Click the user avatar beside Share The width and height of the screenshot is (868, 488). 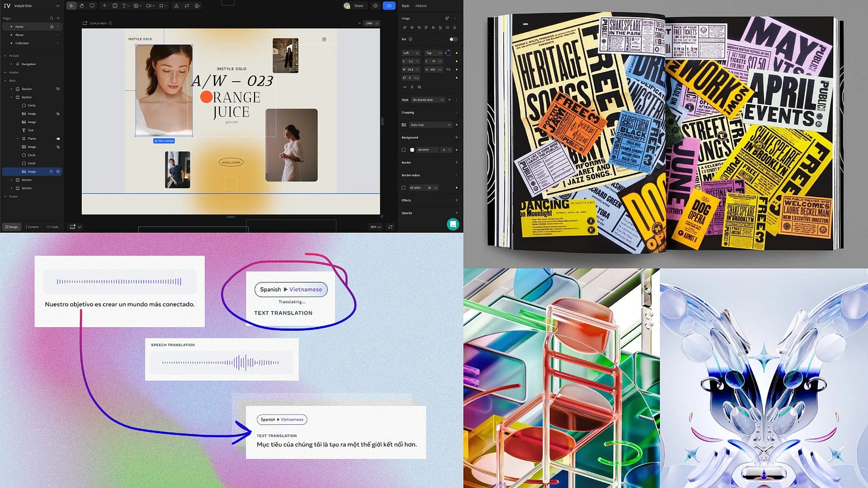pos(347,5)
